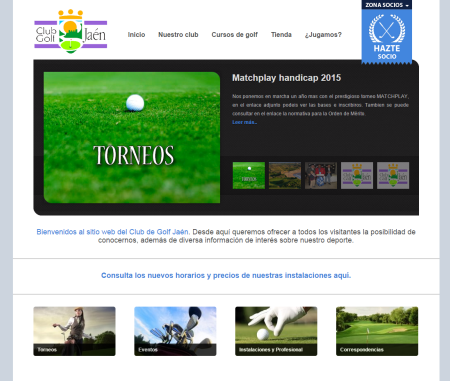Click the large Torneos banner image
450x381 pixels.
pyautogui.click(x=132, y=137)
